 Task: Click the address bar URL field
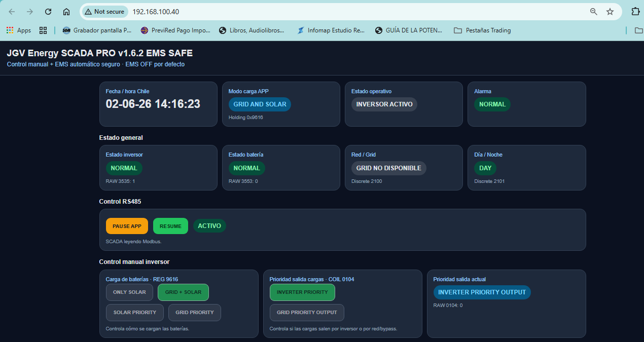point(355,12)
